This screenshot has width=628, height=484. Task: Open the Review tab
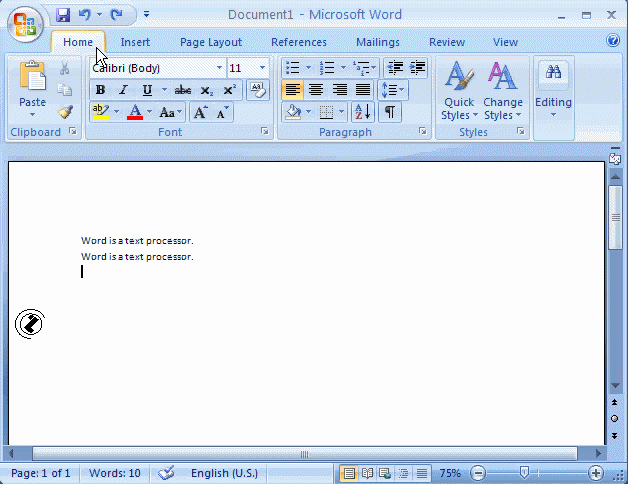coord(447,42)
